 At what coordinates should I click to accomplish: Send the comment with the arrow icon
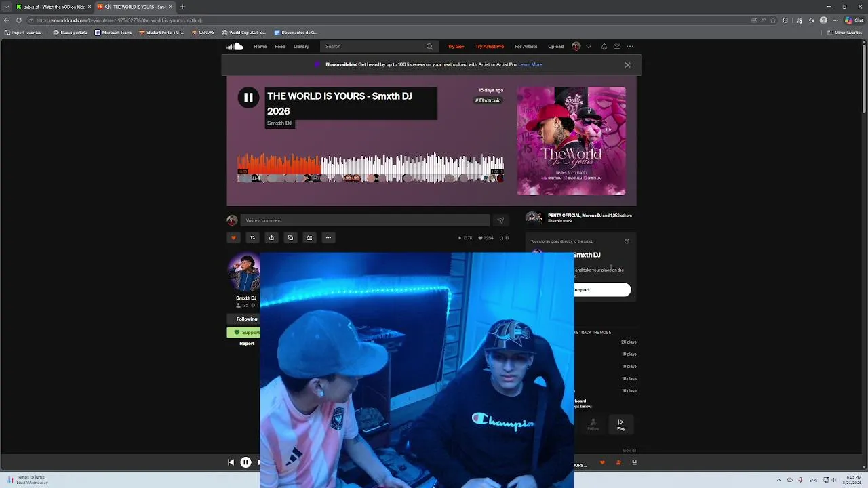pyautogui.click(x=500, y=220)
